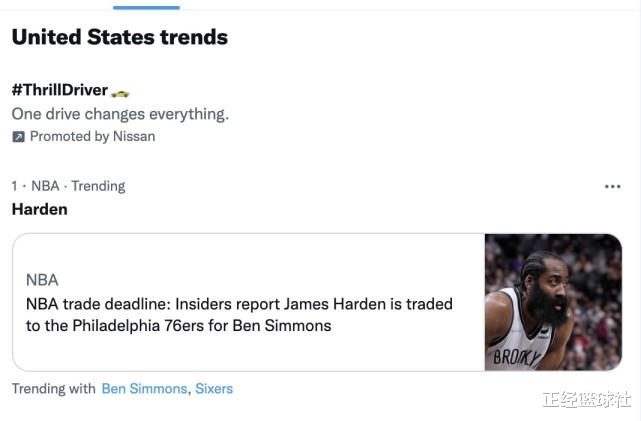Click the Brooklyn jersey lettering in the photo
Viewport: 641px width, 421px height.
(x=517, y=357)
